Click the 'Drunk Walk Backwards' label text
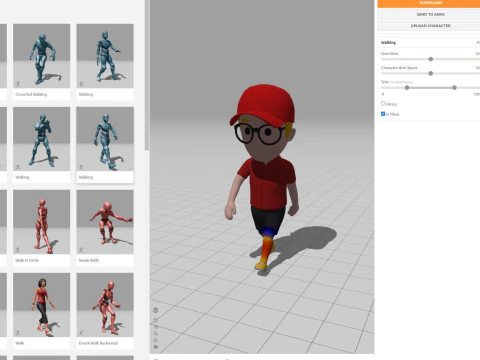The image size is (480, 360). 98,343
